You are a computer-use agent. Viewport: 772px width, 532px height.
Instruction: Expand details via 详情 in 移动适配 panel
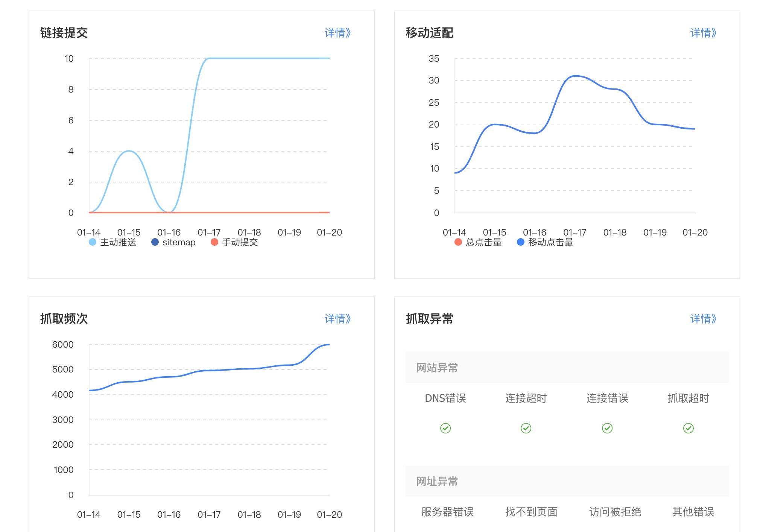coord(703,33)
